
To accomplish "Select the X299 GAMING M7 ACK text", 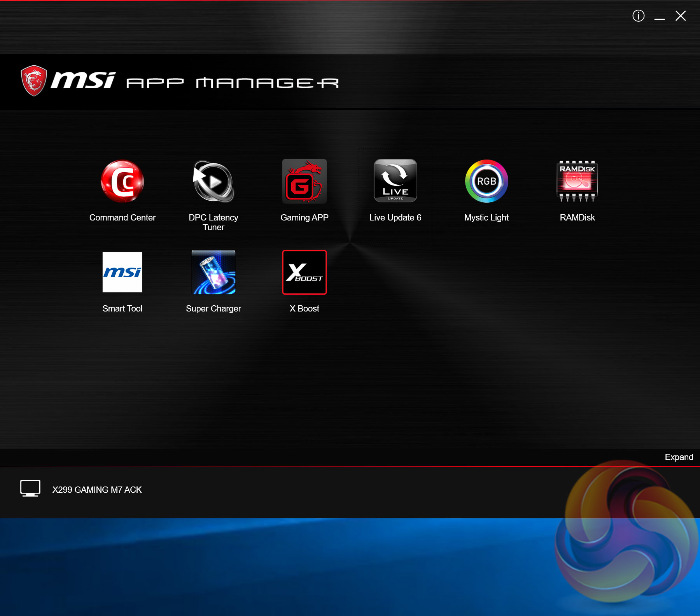I will tap(97, 490).
